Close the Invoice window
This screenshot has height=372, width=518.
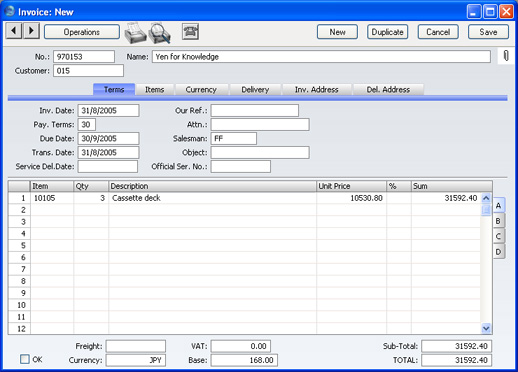click(x=506, y=12)
